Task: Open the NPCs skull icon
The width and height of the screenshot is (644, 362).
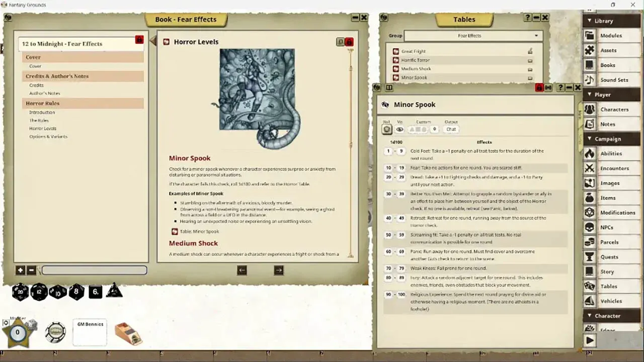Action: click(x=589, y=227)
